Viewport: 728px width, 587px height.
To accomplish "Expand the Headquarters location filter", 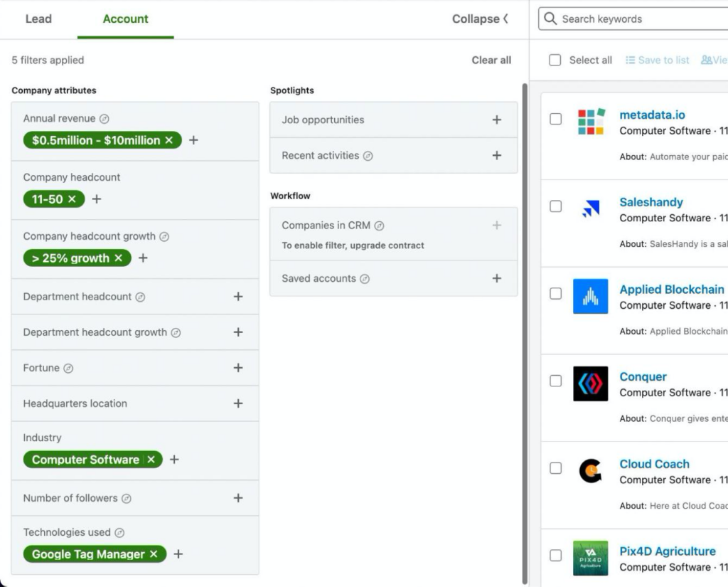I will (x=237, y=403).
